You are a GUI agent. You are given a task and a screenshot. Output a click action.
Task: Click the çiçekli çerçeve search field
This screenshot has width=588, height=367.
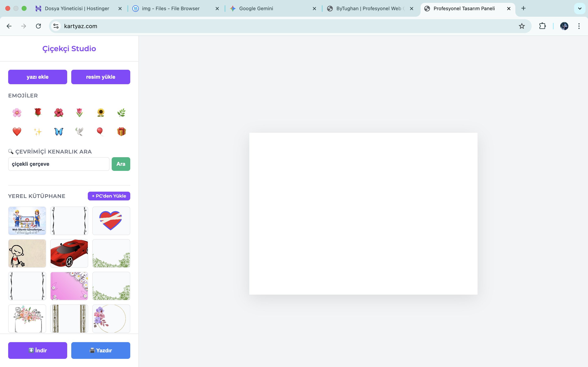(x=59, y=164)
